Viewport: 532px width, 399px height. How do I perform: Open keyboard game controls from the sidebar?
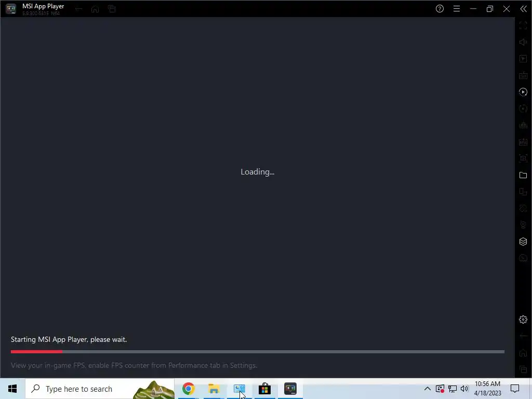(523, 75)
